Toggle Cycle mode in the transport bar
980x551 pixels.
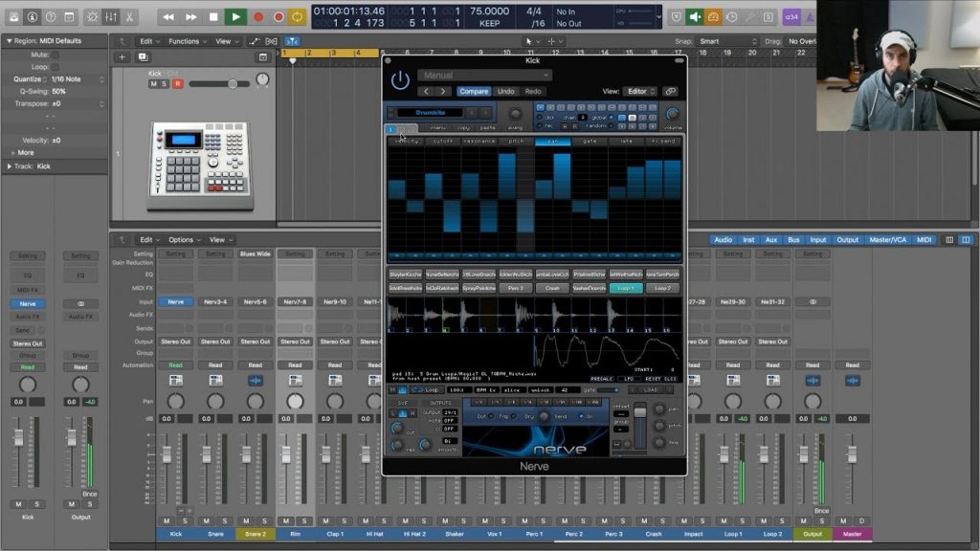295,16
